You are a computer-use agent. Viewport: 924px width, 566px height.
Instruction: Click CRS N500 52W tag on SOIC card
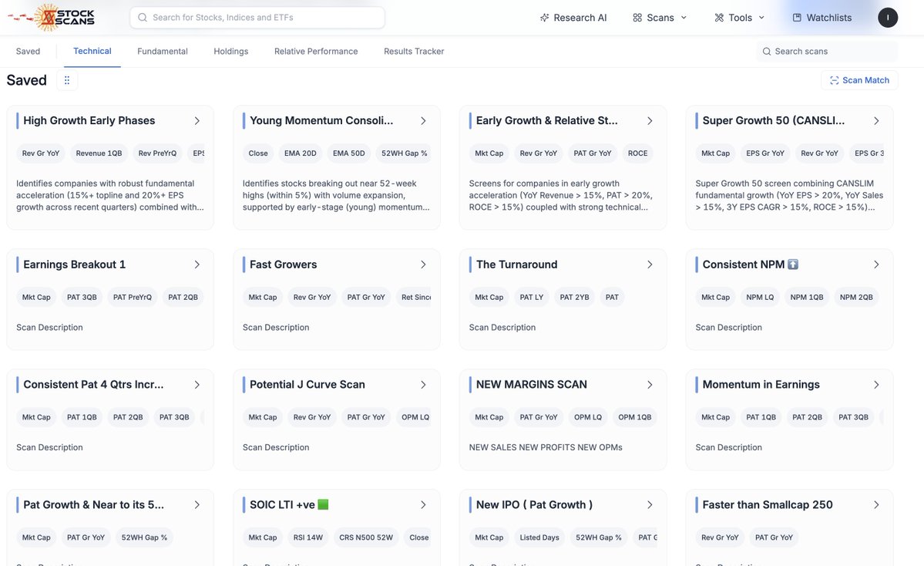coord(366,537)
